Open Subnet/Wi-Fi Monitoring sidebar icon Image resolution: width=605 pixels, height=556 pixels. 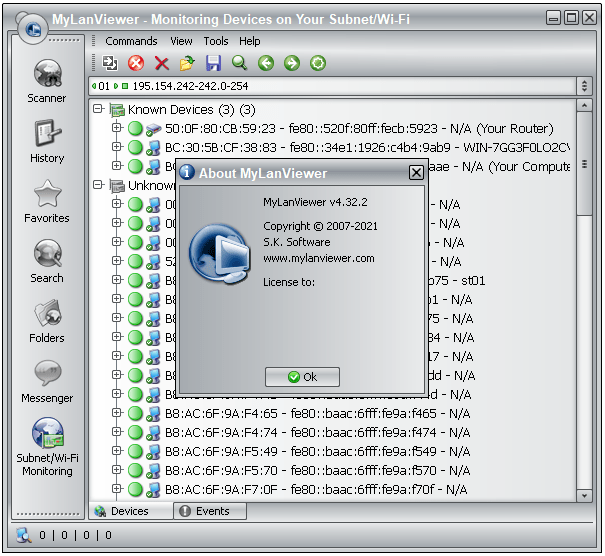click(x=47, y=433)
